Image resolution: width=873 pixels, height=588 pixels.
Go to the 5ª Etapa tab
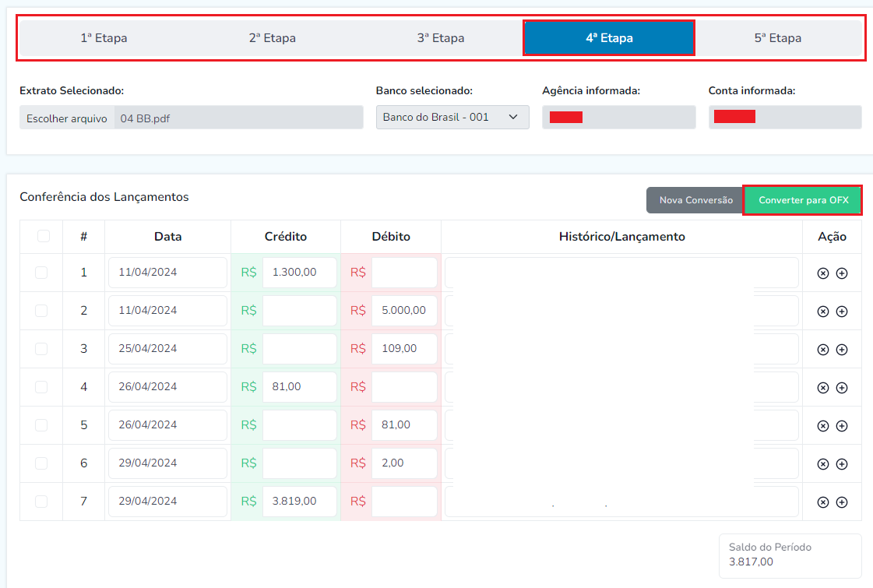point(777,38)
